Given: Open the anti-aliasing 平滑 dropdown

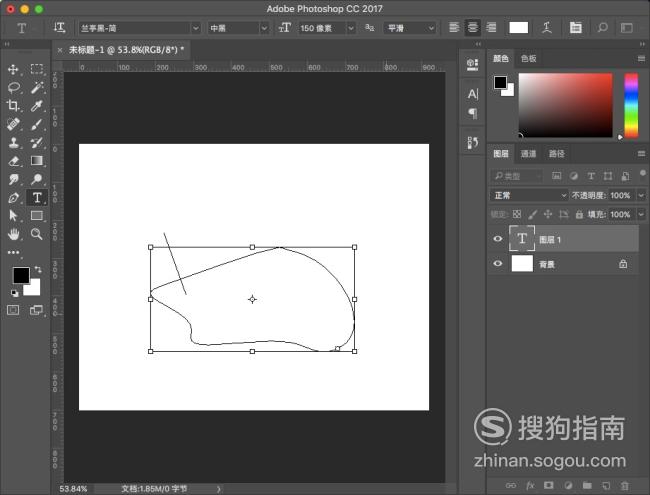Looking at the screenshot, I should (x=410, y=28).
